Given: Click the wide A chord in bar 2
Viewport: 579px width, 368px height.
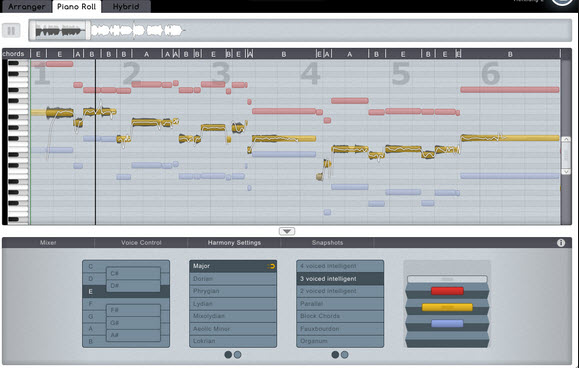Looking at the screenshot, I should point(147,54).
